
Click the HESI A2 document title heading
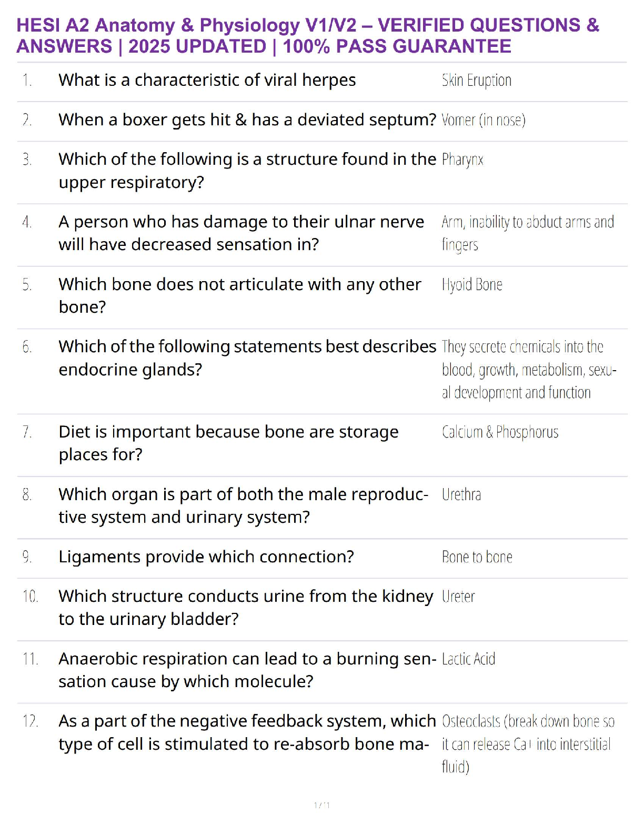[x=308, y=36]
